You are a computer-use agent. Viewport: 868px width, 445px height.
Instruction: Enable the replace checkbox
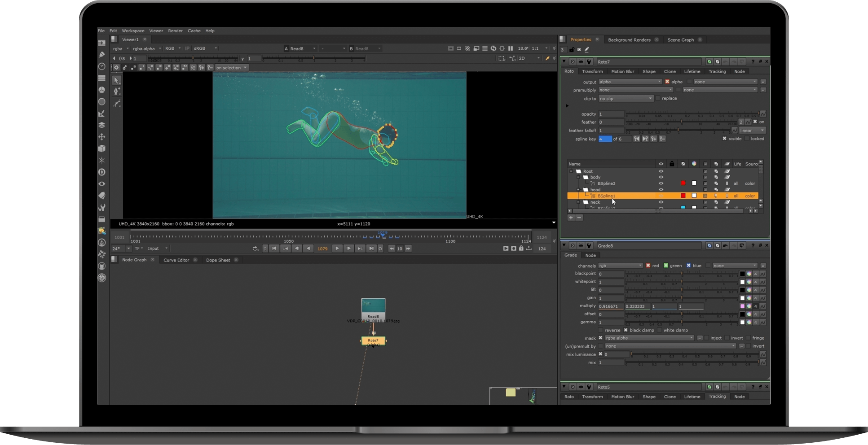[x=658, y=98]
